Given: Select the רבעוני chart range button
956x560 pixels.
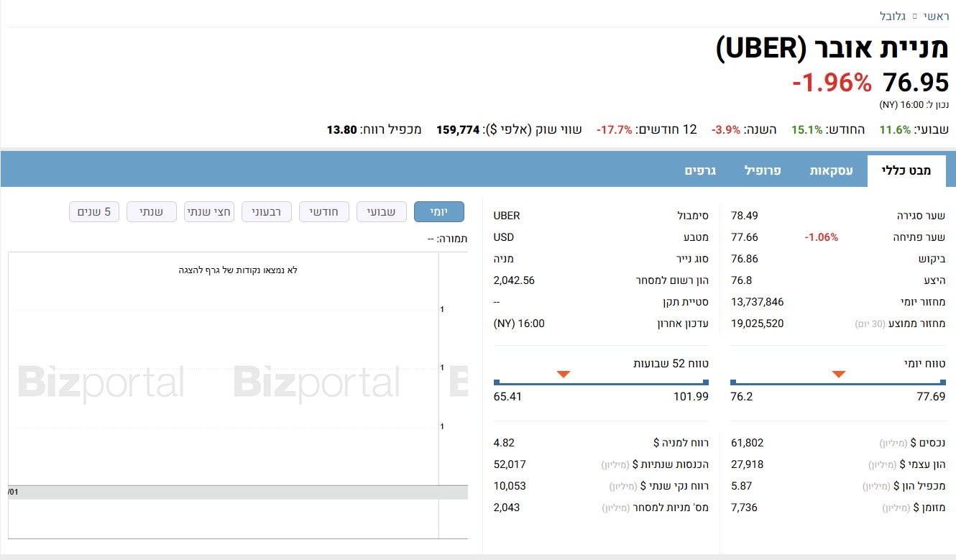Looking at the screenshot, I should 267,212.
